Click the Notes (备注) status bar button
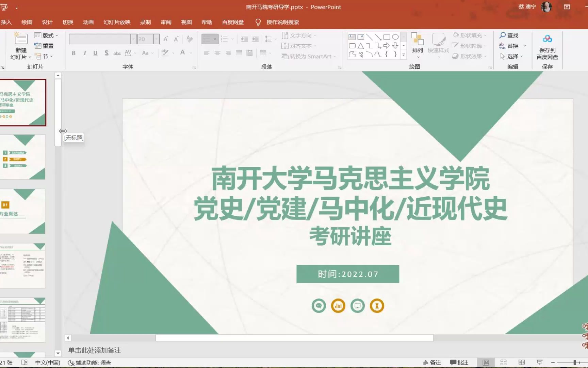The width and height of the screenshot is (588, 368). click(432, 363)
